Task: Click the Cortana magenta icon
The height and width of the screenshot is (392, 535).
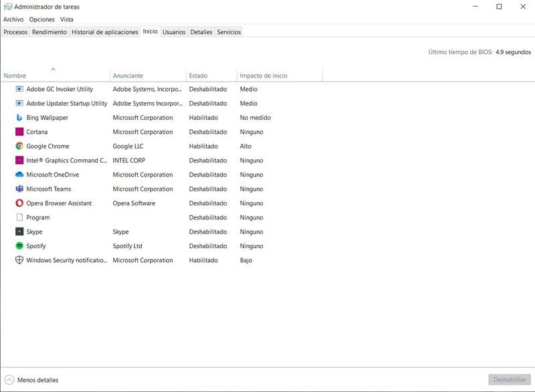Action: (19, 132)
